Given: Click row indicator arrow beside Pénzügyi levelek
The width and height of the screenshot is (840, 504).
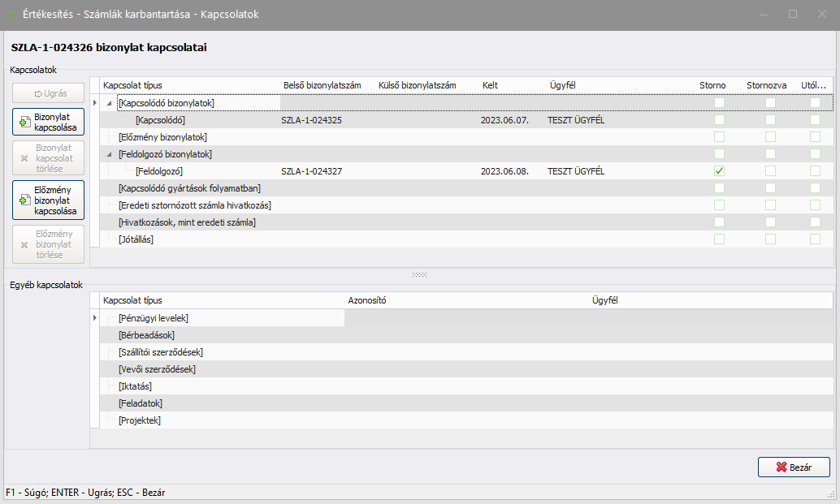Looking at the screenshot, I should 95,318.
